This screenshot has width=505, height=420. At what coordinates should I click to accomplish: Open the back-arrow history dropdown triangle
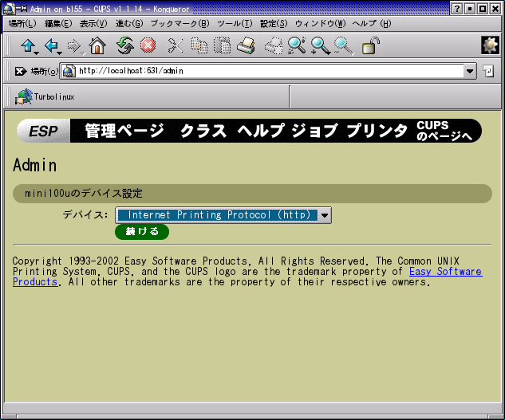60,53
